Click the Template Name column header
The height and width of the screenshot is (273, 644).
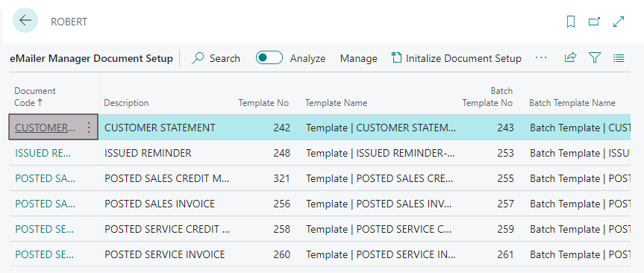(x=336, y=103)
